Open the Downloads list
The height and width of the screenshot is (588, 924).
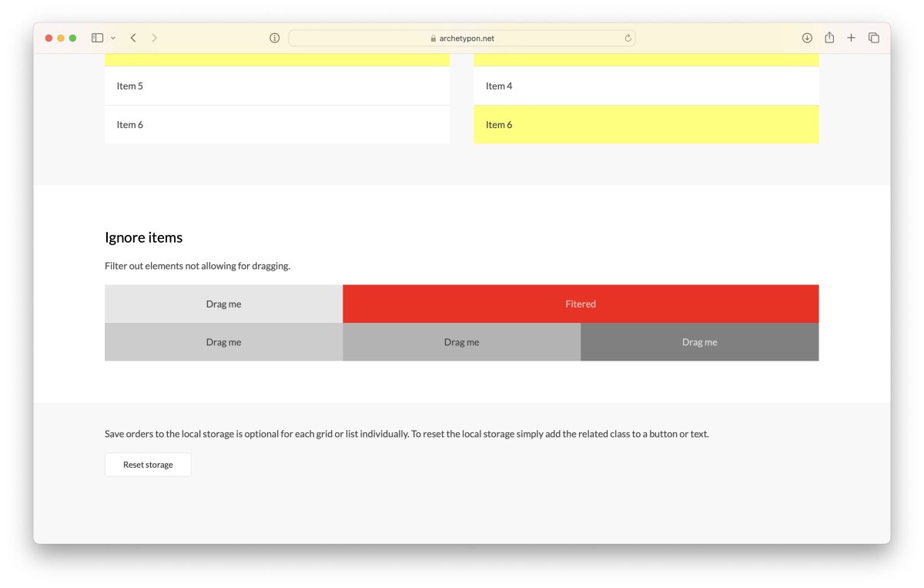(806, 37)
